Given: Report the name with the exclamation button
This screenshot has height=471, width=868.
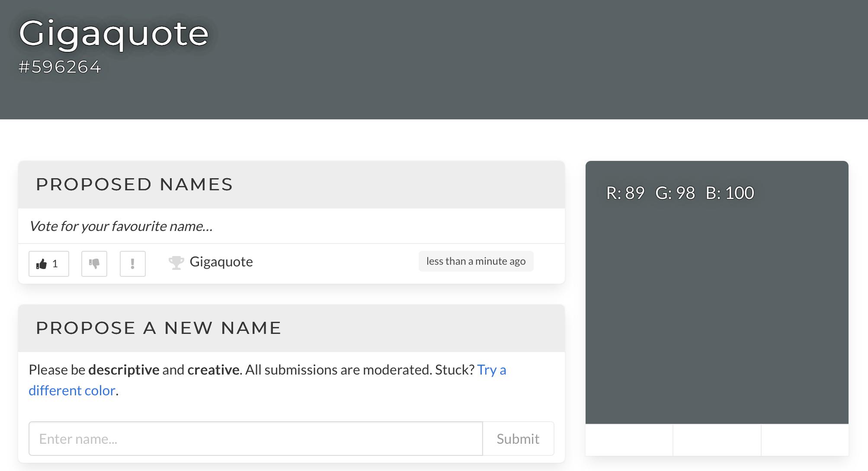Looking at the screenshot, I should 132,263.
